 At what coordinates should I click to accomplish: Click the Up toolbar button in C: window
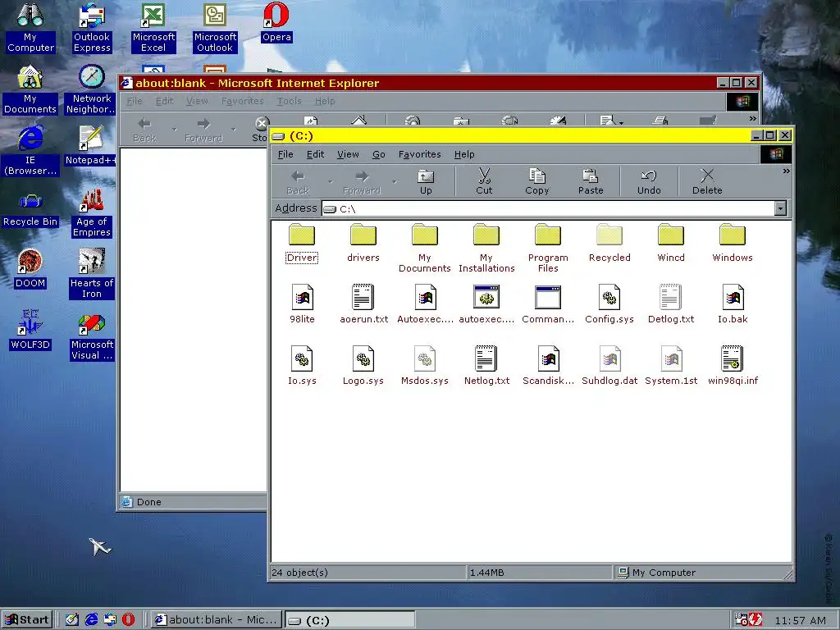(x=426, y=181)
